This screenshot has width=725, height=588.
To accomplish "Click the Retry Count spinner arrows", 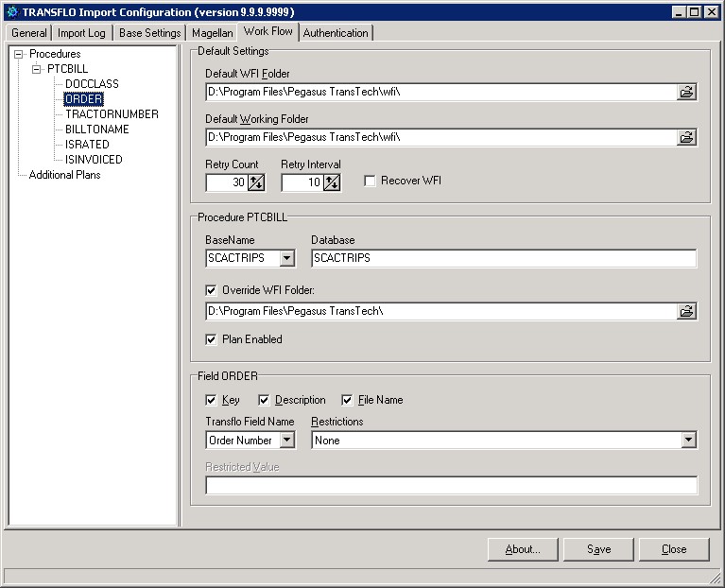I will (256, 182).
